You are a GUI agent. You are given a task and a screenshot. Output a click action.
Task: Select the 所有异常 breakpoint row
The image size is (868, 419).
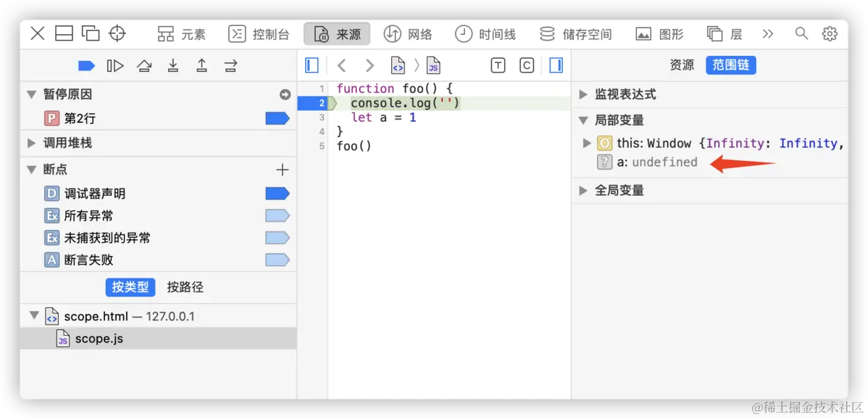[158, 215]
